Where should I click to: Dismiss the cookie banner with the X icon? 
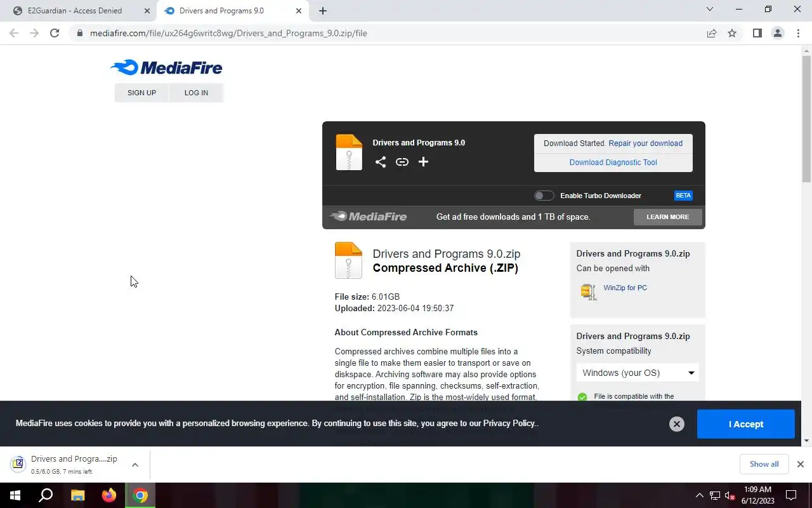(x=677, y=424)
